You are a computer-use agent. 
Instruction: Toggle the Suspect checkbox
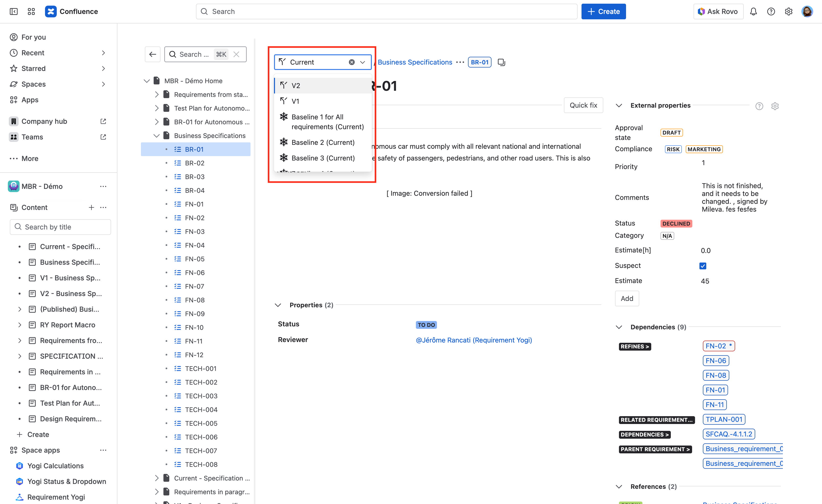[703, 266]
